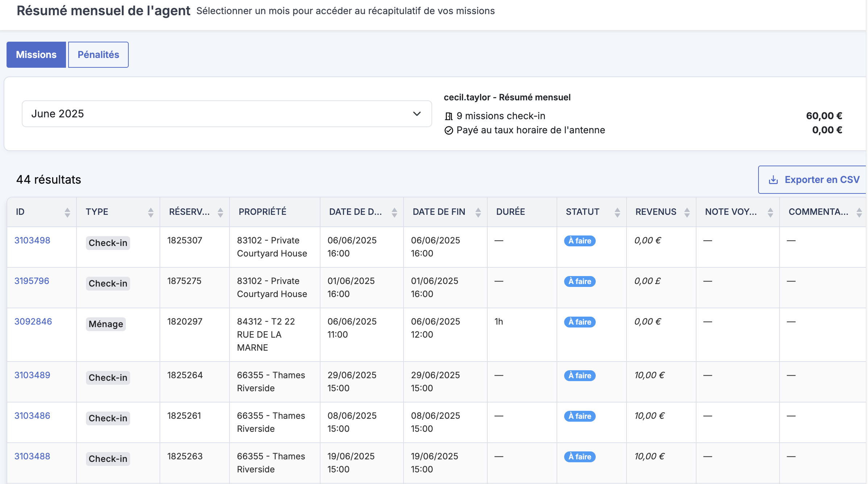This screenshot has height=484, width=868.
Task: Click the hourly rate checkmark icon
Action: click(x=449, y=130)
